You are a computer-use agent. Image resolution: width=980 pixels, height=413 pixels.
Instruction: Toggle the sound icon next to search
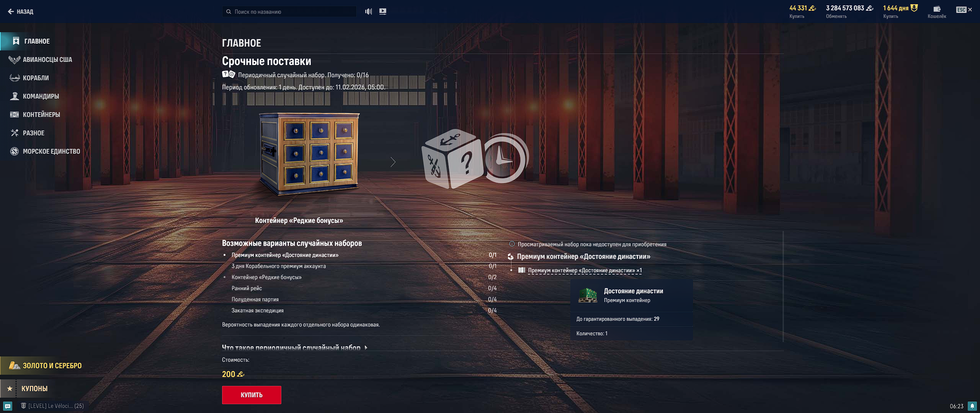[x=368, y=11]
